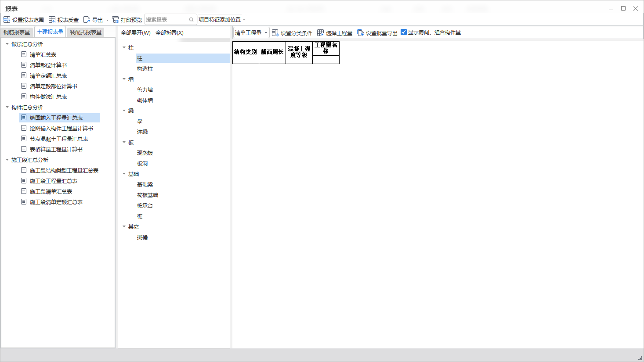
Task: Open the 导出 dropdown arrow
Action: click(107, 20)
